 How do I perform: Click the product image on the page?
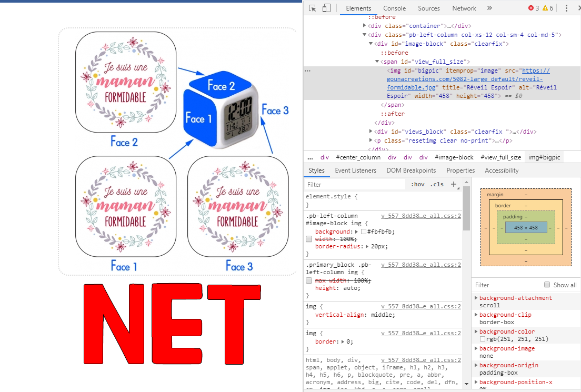click(x=177, y=151)
